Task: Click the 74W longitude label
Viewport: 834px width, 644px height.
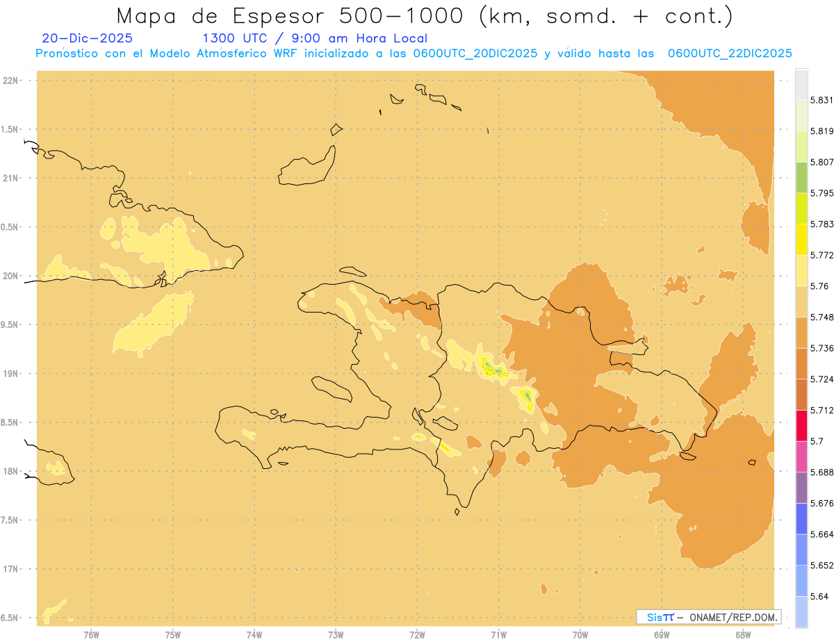Action: coord(254,634)
